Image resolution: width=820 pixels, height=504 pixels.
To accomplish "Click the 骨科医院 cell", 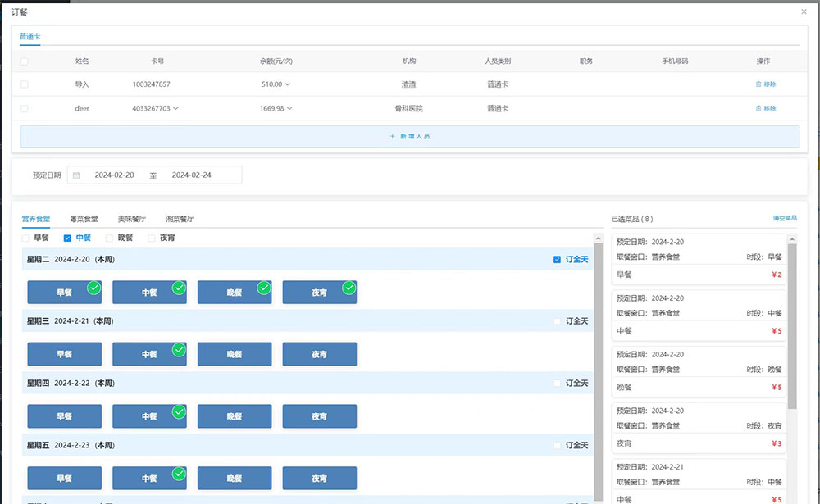I will (x=409, y=109).
